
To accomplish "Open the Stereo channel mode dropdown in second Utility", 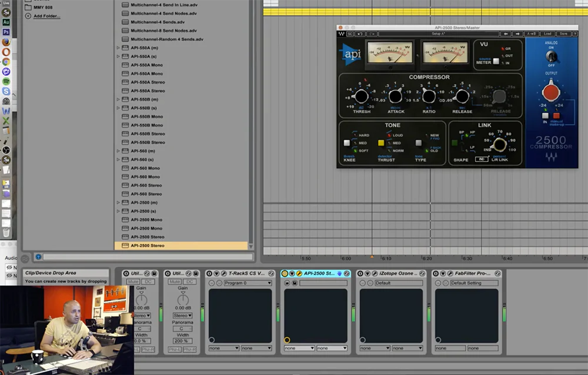I will 183,316.
